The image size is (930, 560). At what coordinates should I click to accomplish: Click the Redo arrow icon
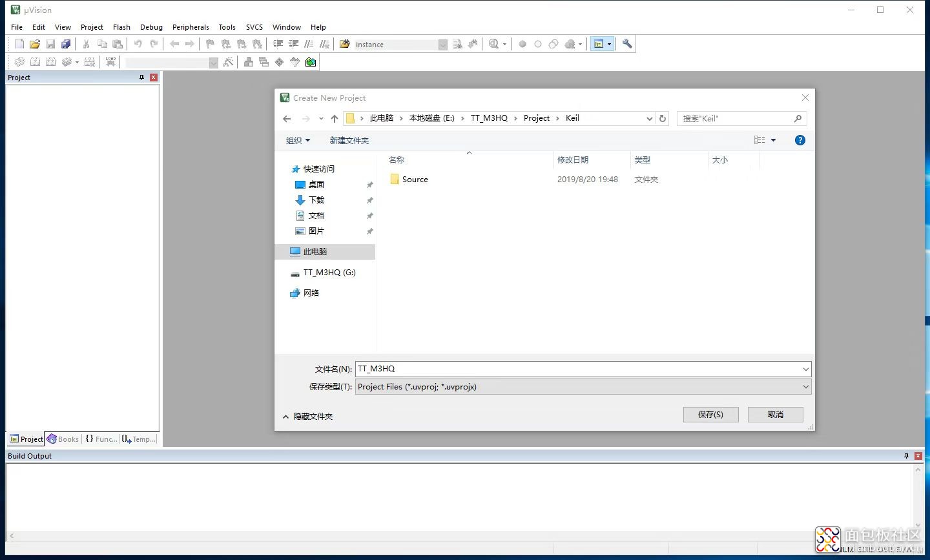(154, 44)
